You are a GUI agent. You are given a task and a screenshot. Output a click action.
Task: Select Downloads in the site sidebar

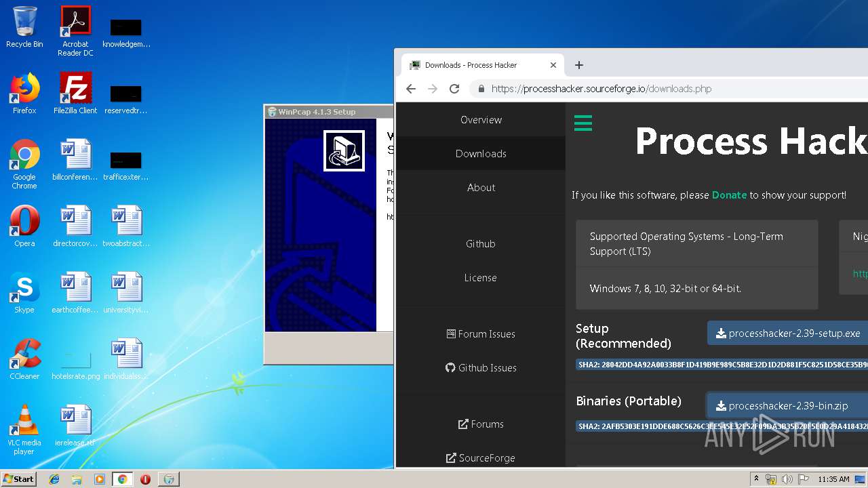[481, 154]
